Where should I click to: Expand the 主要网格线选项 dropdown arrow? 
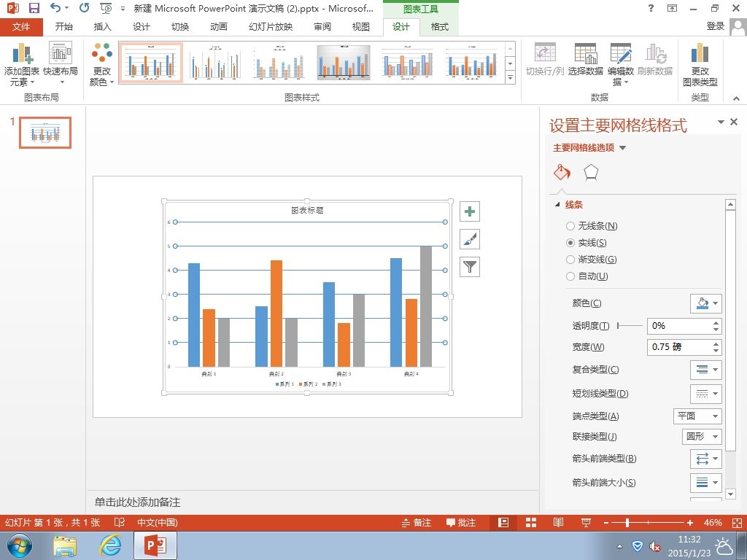coord(622,148)
